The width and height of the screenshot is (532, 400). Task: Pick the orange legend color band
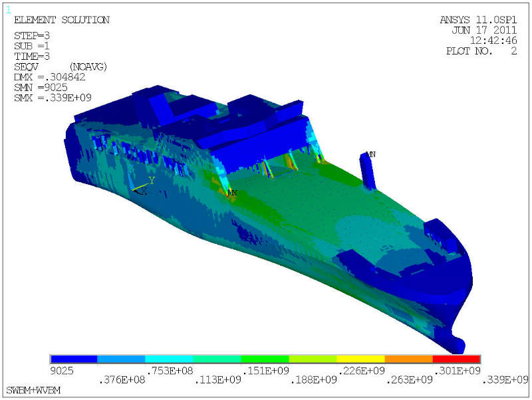pyautogui.click(x=409, y=359)
